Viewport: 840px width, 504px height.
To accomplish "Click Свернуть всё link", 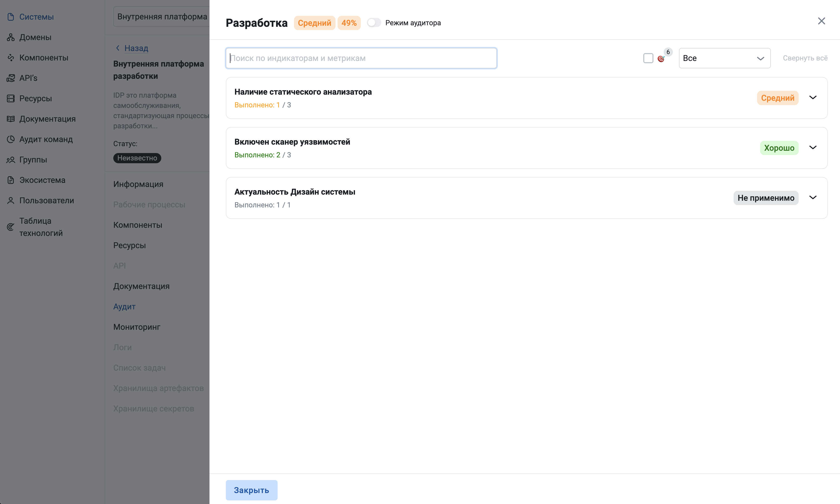I will [x=805, y=58].
